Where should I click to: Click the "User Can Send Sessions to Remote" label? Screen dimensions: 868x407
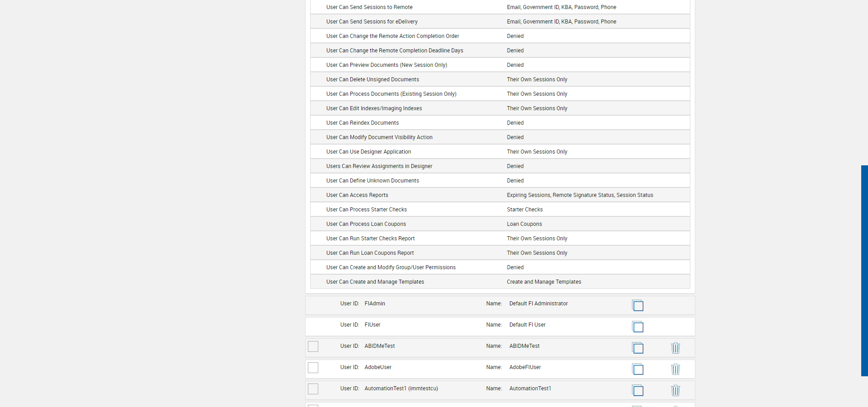coord(369,7)
